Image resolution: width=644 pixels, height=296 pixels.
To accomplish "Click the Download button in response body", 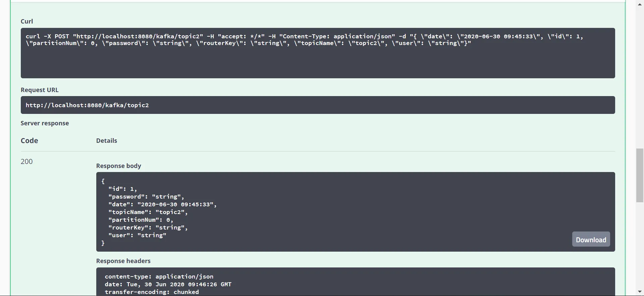I will click(591, 240).
